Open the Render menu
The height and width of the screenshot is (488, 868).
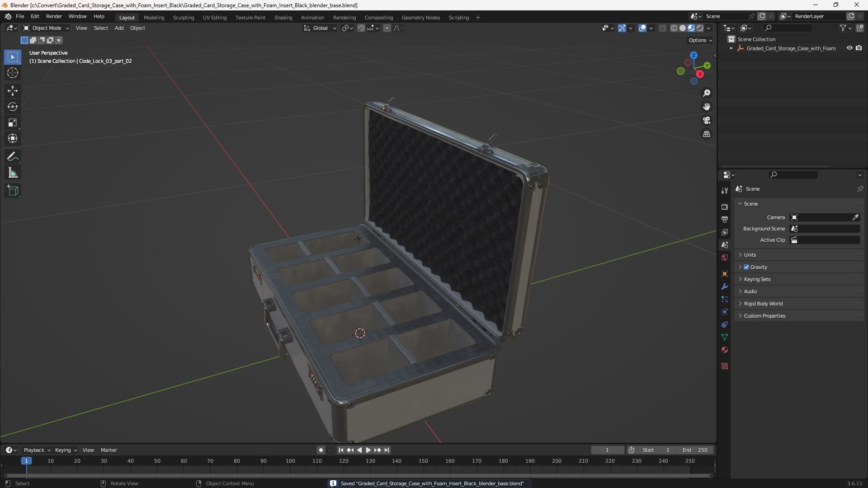[x=54, y=16]
